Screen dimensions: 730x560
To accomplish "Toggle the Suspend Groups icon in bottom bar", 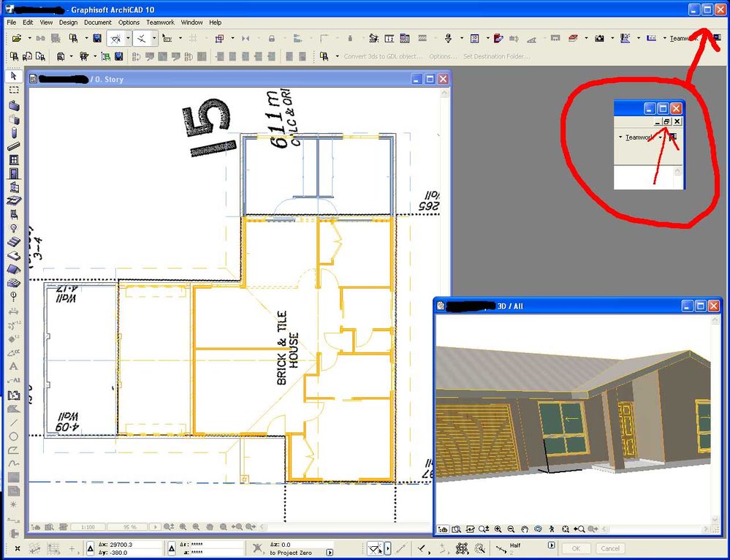I will [x=462, y=548].
